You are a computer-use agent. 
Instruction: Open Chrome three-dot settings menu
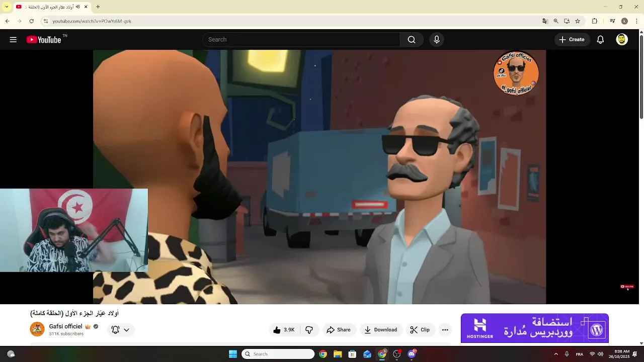coord(637,21)
